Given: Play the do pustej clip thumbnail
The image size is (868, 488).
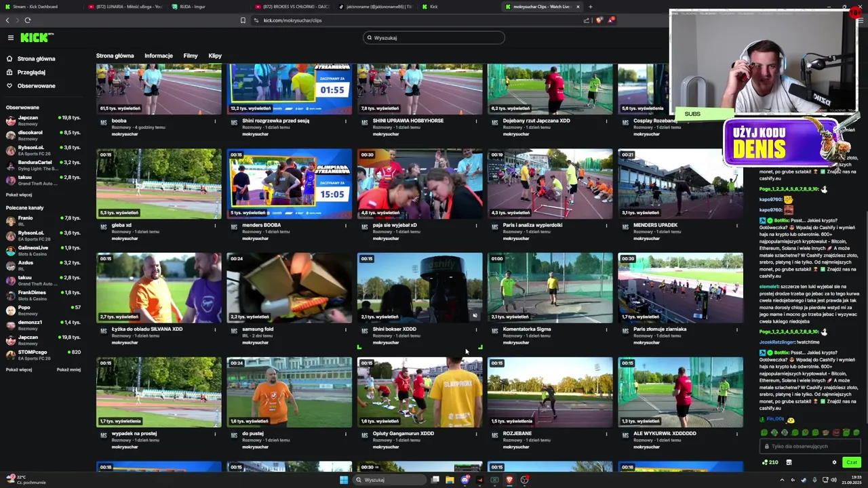Looking at the screenshot, I should tap(289, 392).
